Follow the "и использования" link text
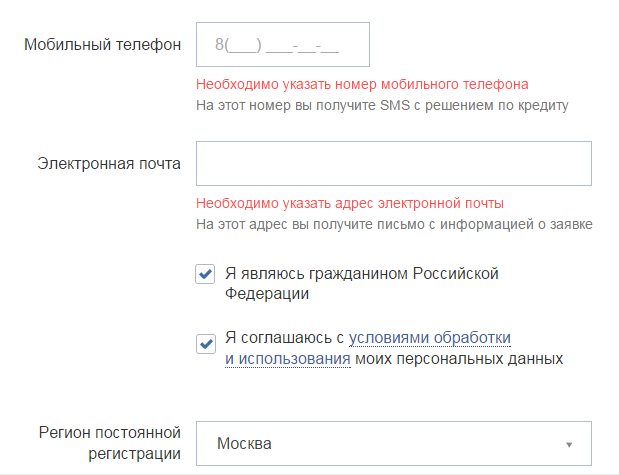619x475 pixels. point(288,358)
